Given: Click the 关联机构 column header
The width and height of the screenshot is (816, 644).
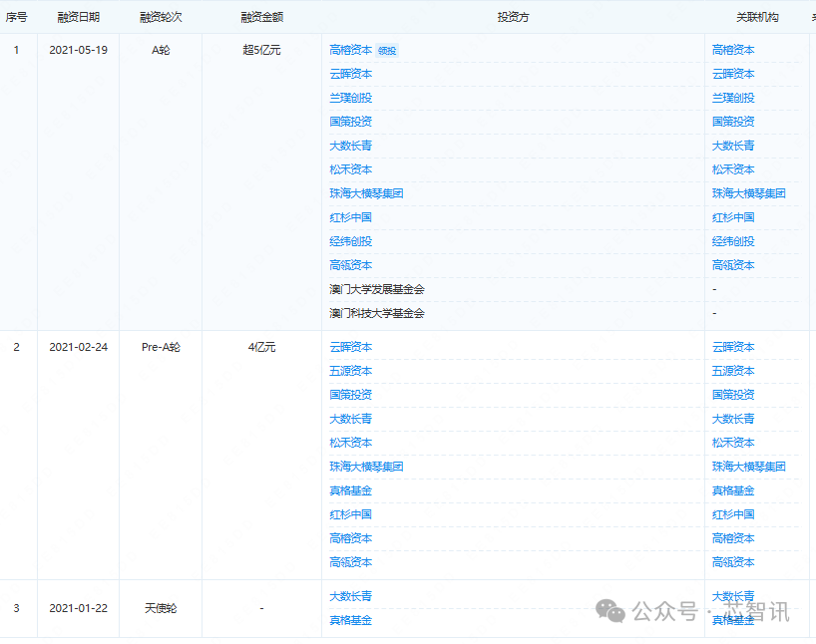Looking at the screenshot, I should pos(757,17).
